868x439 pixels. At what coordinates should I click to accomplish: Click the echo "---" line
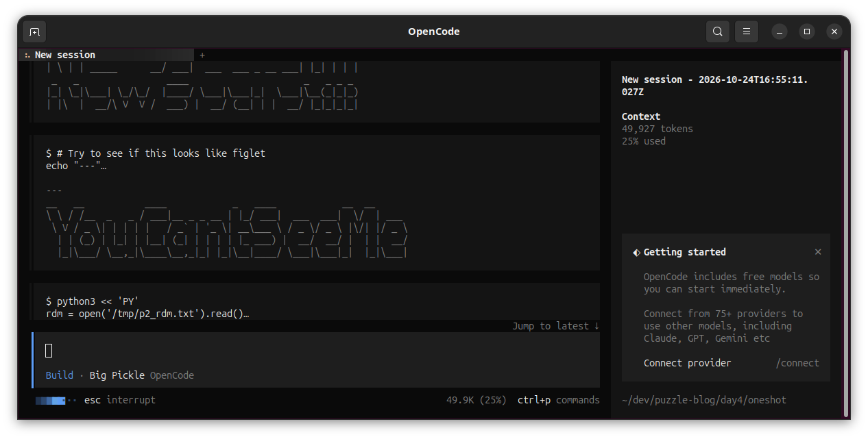76,166
